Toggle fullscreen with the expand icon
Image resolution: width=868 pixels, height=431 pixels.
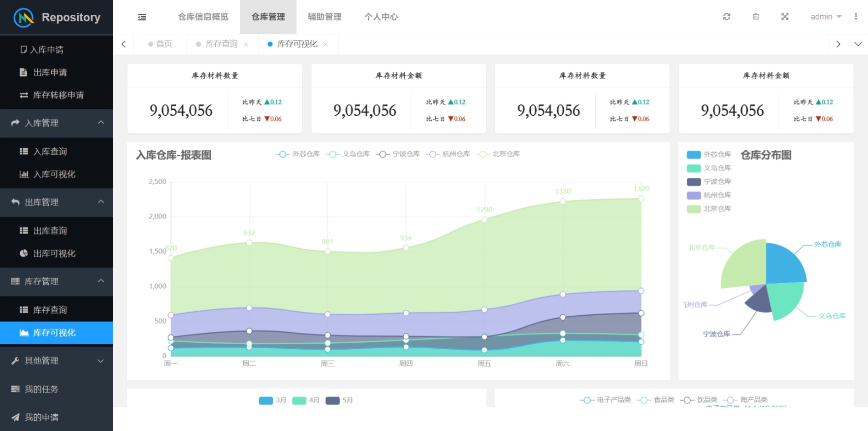click(x=785, y=17)
